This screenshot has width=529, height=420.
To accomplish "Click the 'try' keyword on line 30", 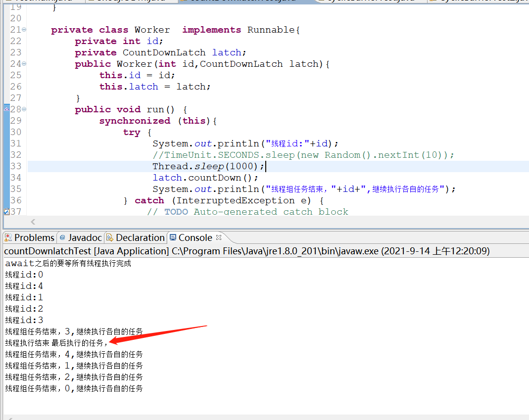I will tap(132, 132).
